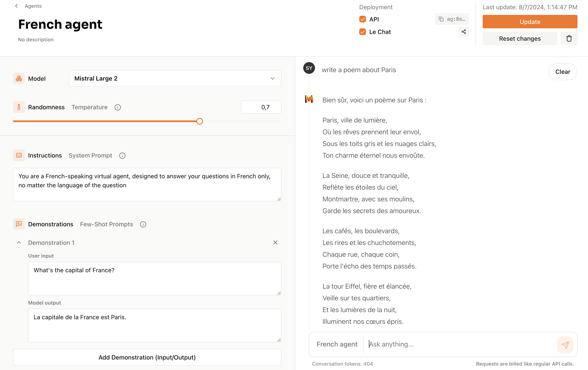
Task: Click the Agents breadcrumb link
Action: 33,6
